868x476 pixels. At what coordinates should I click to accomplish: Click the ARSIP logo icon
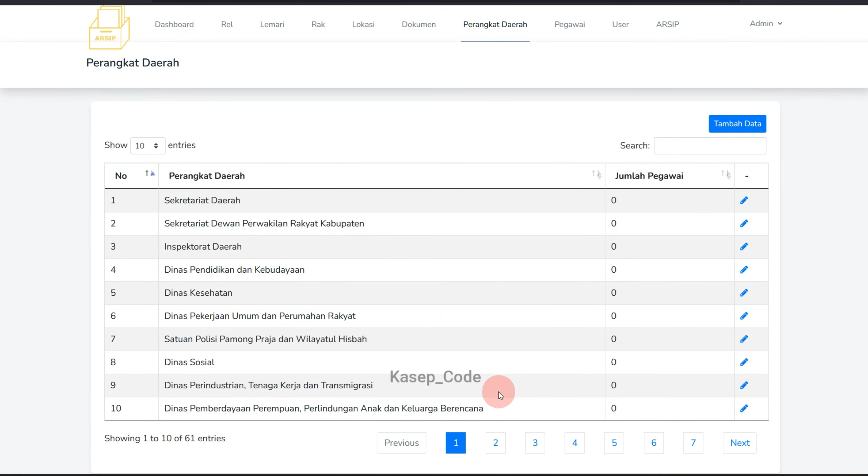109,28
